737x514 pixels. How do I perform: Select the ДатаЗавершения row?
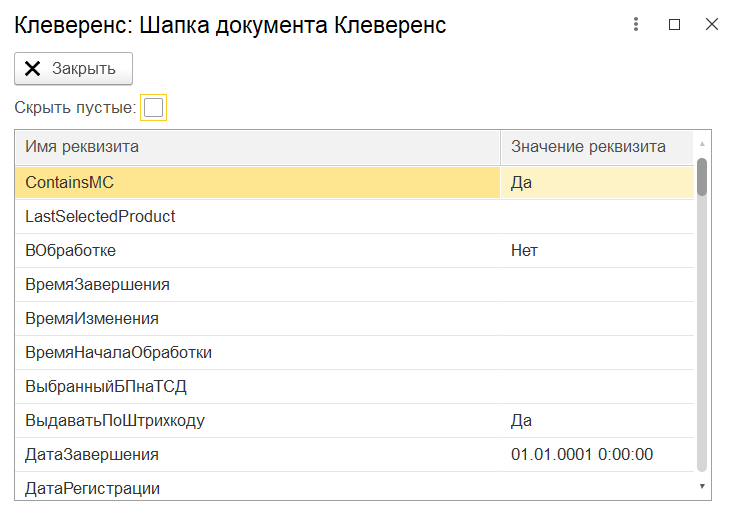[354, 454]
